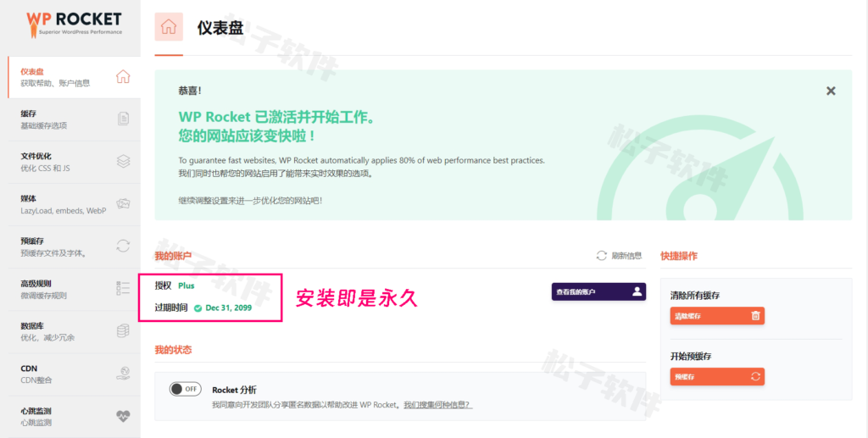Click the 清除缓存 button
Image resolution: width=868 pixels, height=438 pixels.
coord(717,316)
